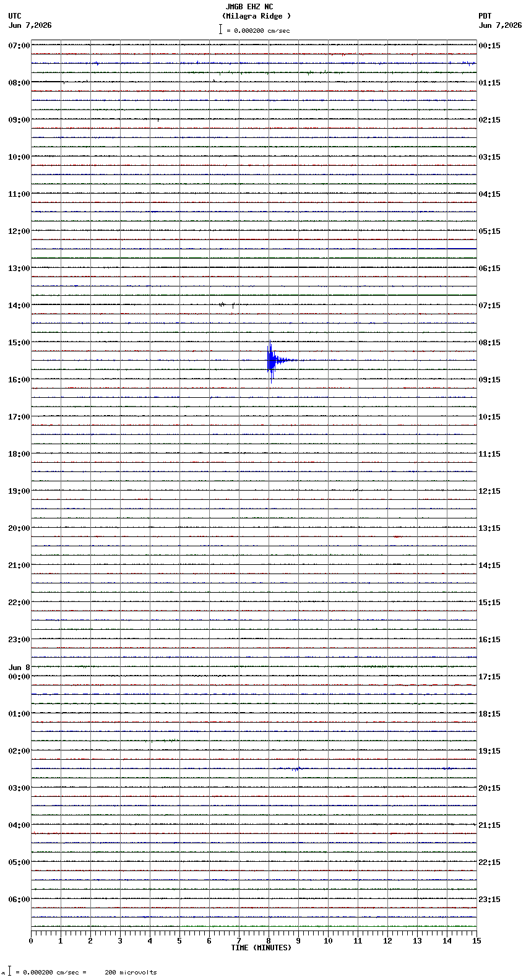The height and width of the screenshot is (980, 526).
Task: Click the scale bar icon beside top legend
Action: (x=220, y=29)
